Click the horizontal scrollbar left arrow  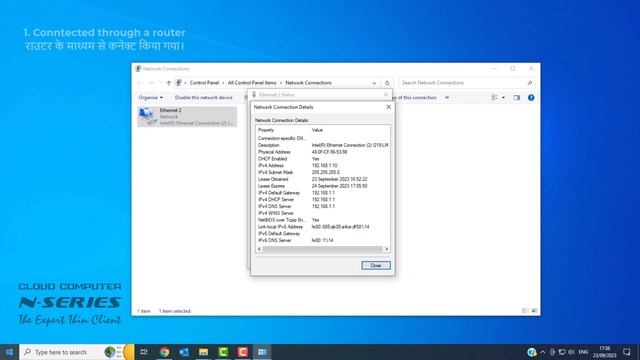tap(259, 249)
